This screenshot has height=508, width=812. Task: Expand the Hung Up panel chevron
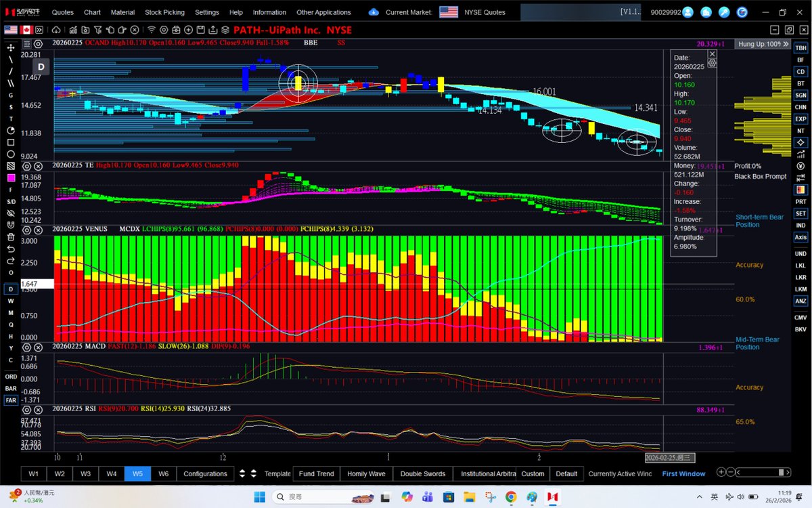tap(785, 43)
